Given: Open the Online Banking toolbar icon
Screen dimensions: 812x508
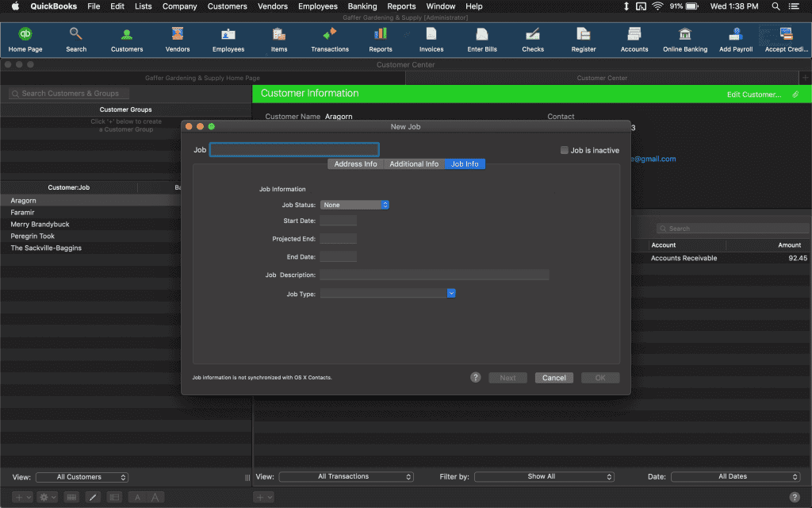Looking at the screenshot, I should 685,40.
